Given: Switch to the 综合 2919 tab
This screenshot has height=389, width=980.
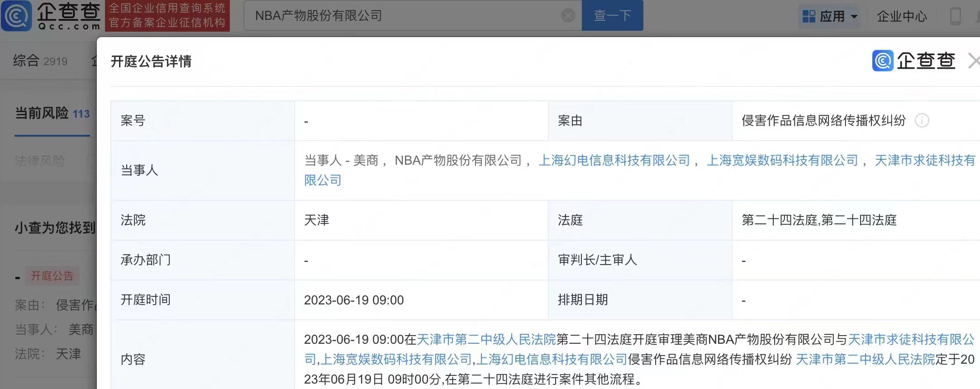Looking at the screenshot, I should (x=40, y=61).
